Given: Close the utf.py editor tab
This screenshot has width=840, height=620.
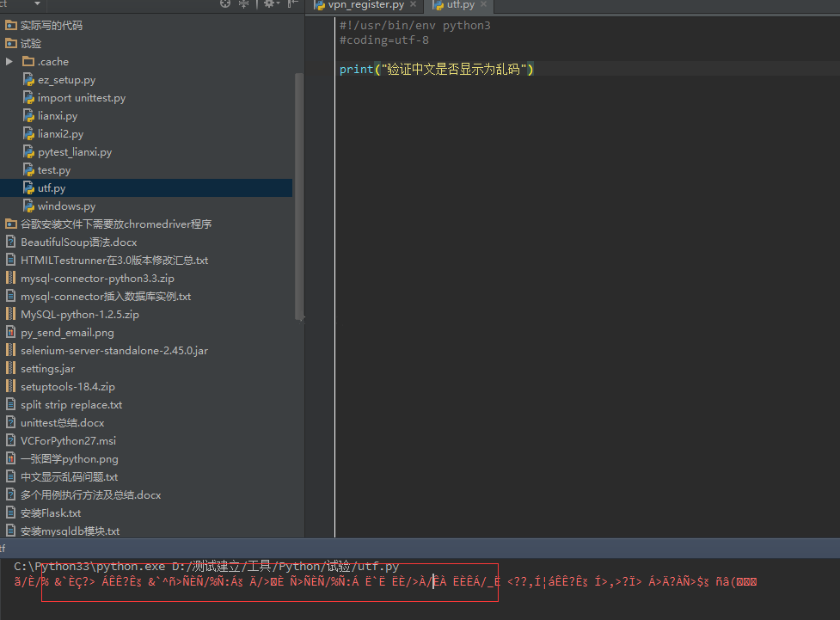Looking at the screenshot, I should click(484, 5).
